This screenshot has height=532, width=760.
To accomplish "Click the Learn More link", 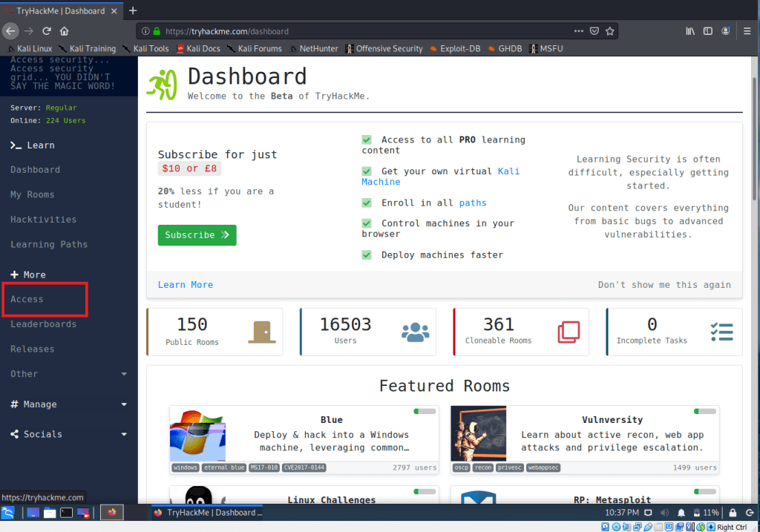I will pos(186,285).
